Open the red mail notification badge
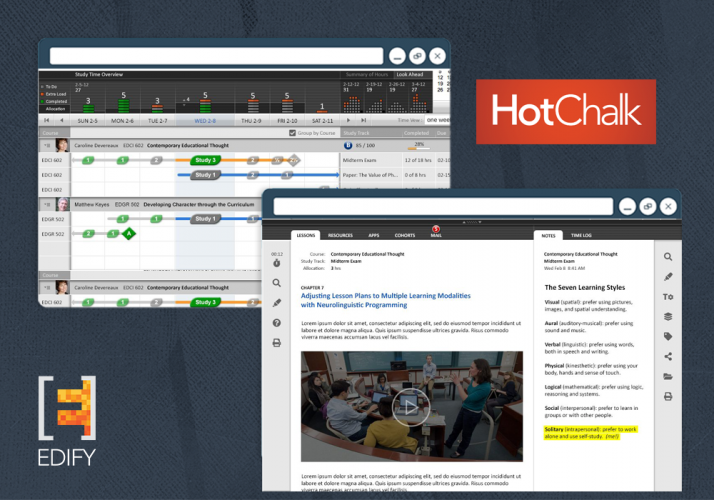The width and height of the screenshot is (714, 500). 436,229
